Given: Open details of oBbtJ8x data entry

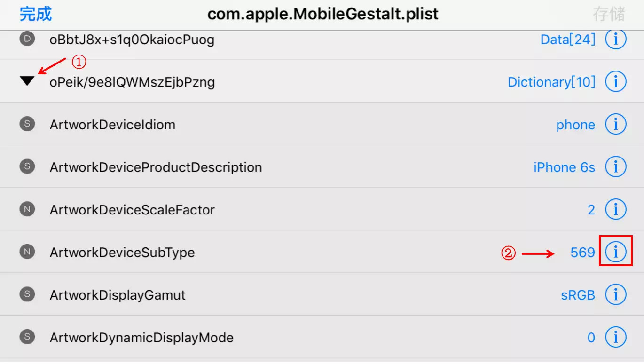Looking at the screenshot, I should tap(615, 40).
